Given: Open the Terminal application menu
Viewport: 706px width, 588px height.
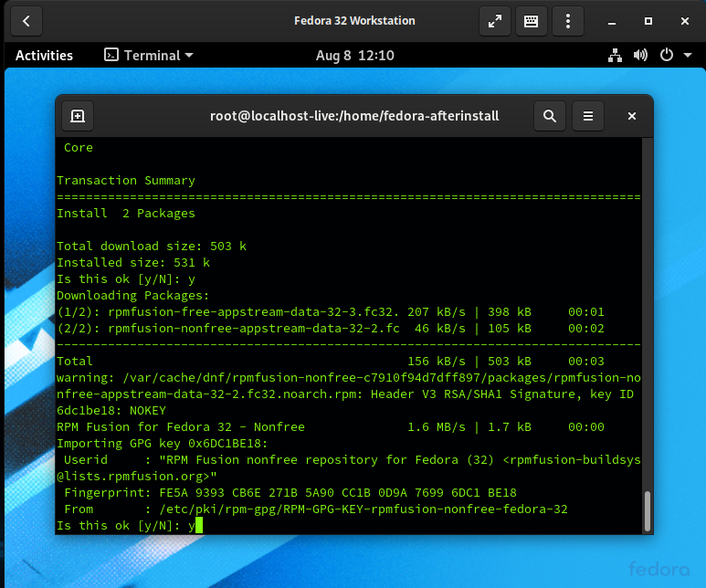Looking at the screenshot, I should coord(149,56).
